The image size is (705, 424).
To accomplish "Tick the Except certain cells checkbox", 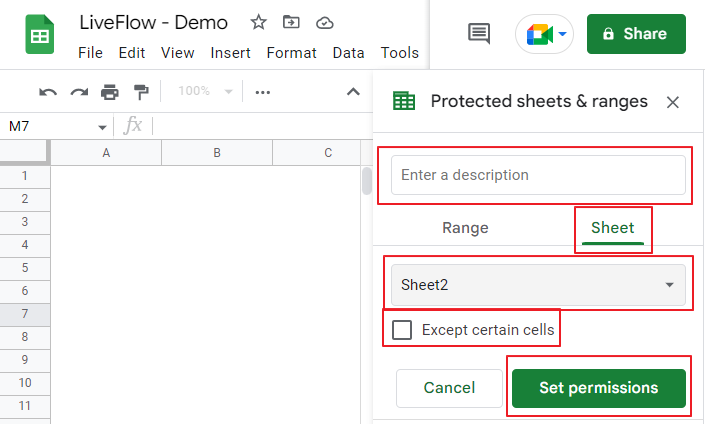I will [x=402, y=330].
